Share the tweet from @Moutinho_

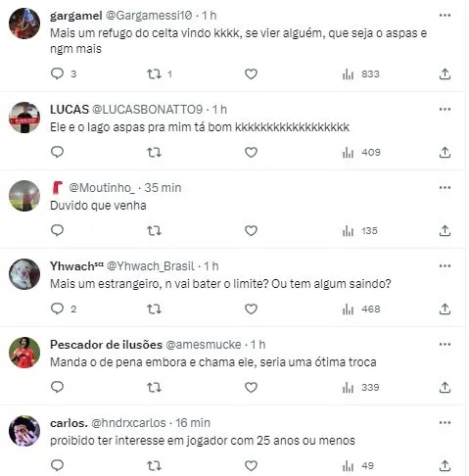pos(445,231)
